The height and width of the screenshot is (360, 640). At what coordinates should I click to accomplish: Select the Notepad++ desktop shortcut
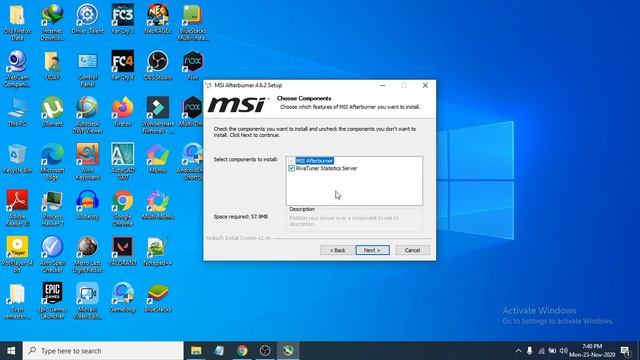(x=158, y=251)
